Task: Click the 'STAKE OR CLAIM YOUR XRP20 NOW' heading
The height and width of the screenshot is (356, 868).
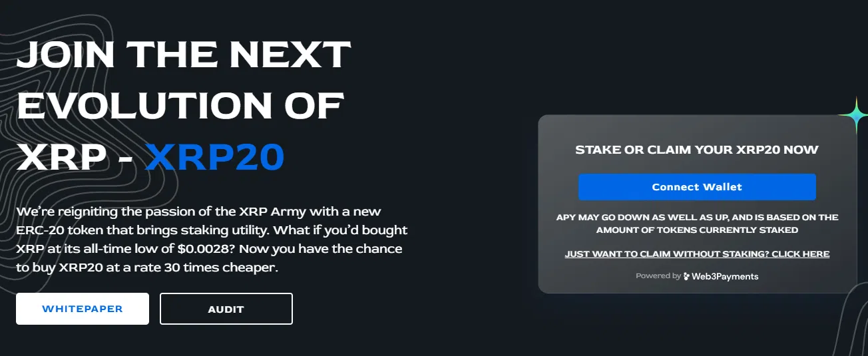Action: pyautogui.click(x=696, y=150)
